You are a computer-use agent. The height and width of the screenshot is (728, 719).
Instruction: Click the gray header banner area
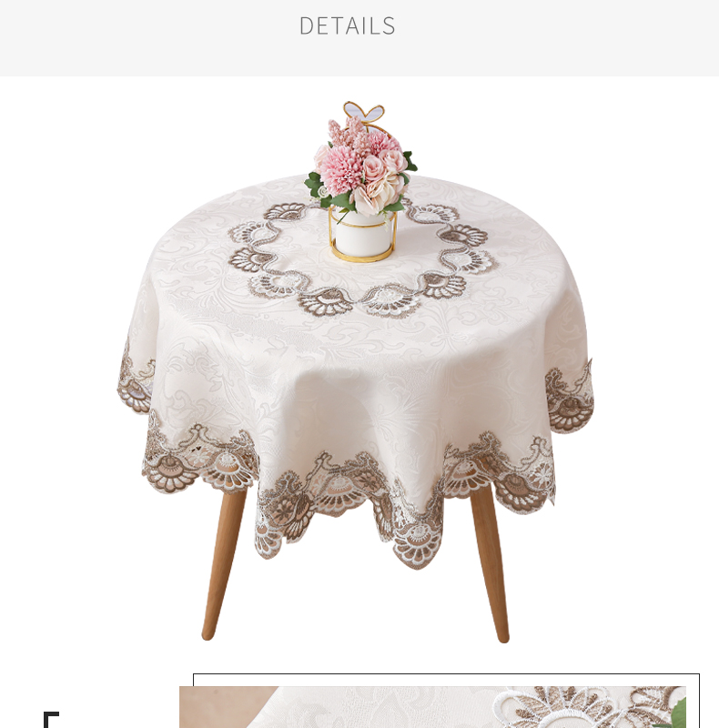coord(359,38)
